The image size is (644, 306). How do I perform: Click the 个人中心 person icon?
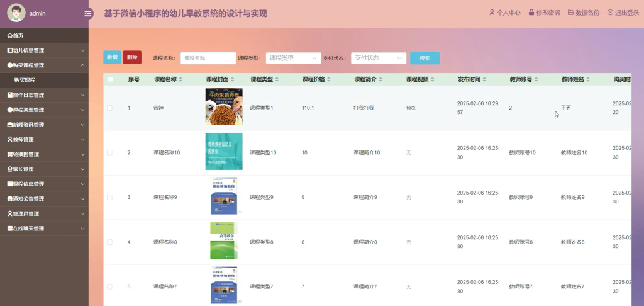(492, 13)
